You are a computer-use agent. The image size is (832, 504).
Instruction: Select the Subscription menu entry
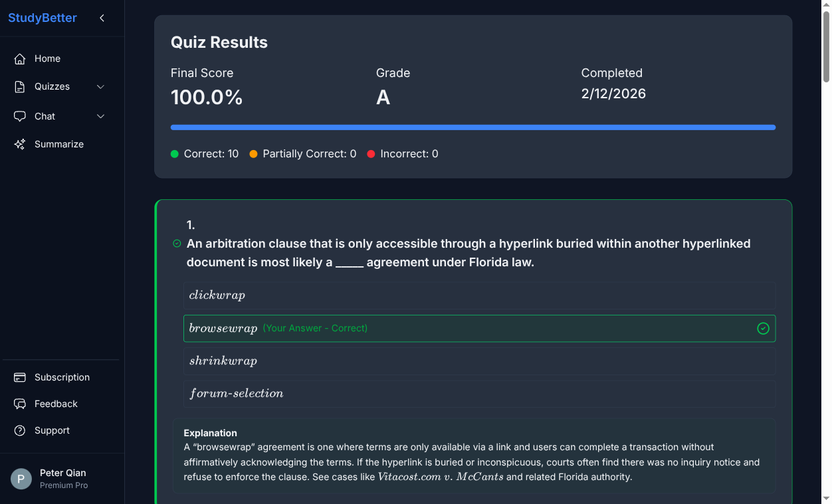tap(62, 377)
